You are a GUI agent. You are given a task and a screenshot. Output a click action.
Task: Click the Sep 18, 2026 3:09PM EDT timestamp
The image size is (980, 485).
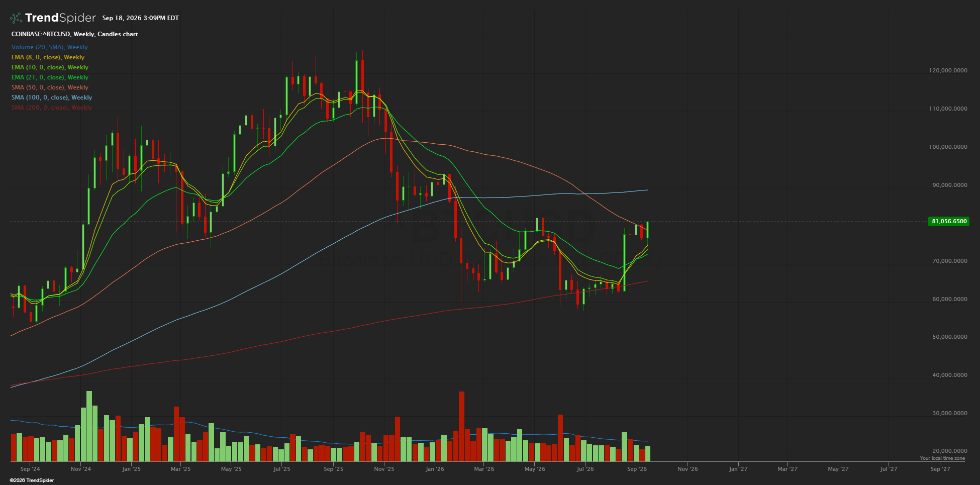[x=141, y=18]
